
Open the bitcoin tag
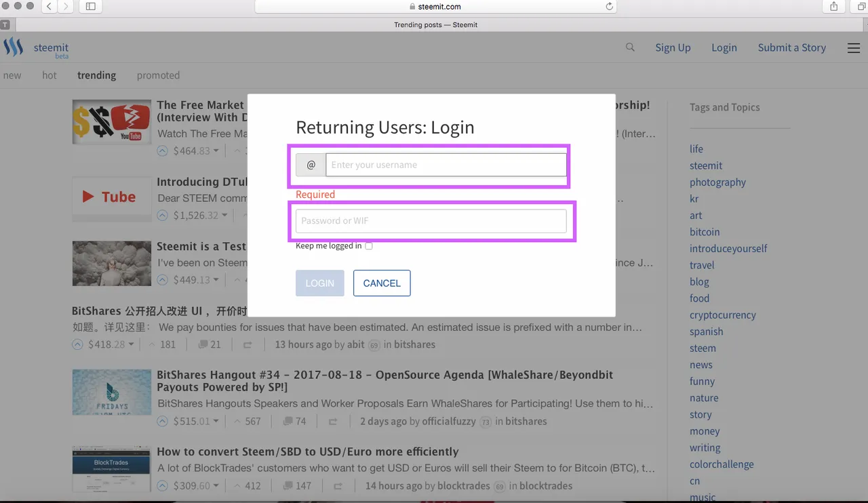tap(705, 232)
